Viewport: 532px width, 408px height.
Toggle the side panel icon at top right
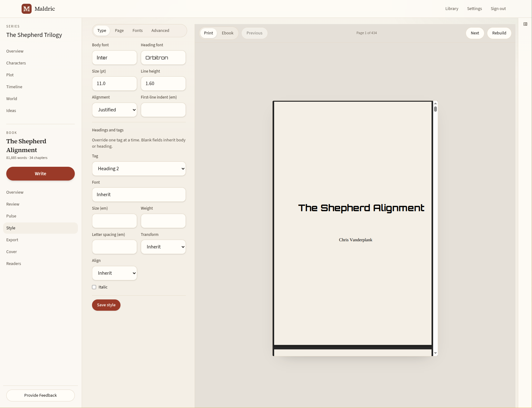(x=525, y=24)
